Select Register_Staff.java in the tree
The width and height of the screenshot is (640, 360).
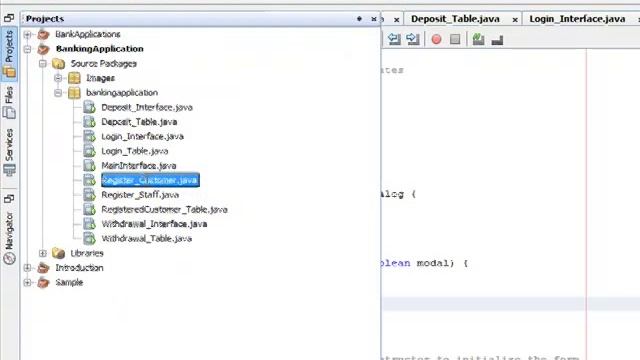[x=140, y=195]
